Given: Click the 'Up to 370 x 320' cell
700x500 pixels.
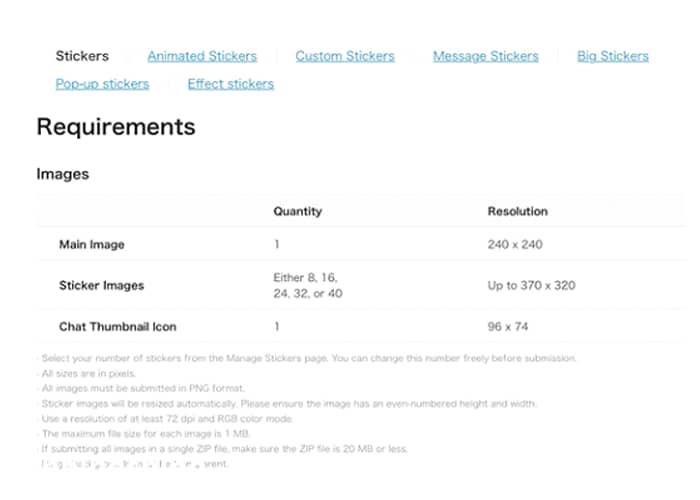Looking at the screenshot, I should (x=531, y=285).
